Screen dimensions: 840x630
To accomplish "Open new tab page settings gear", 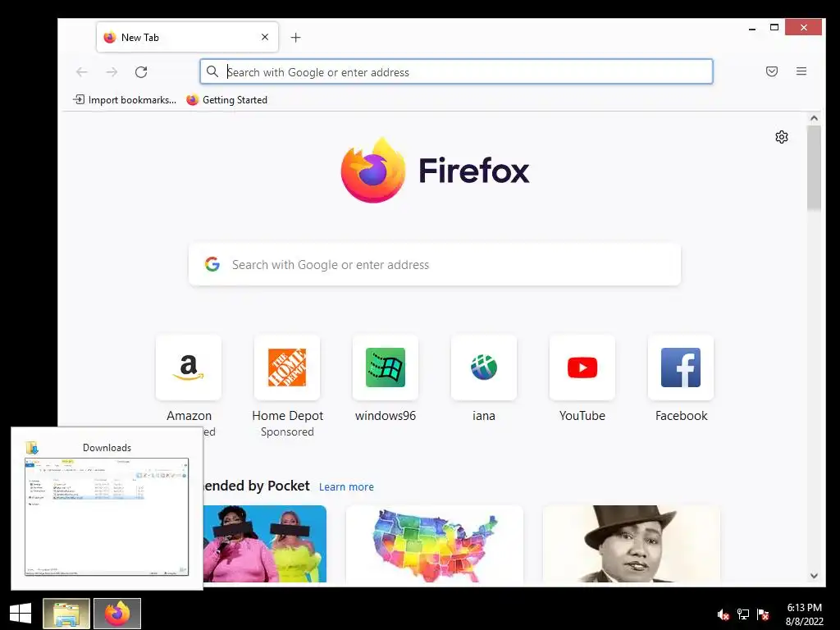I will pyautogui.click(x=782, y=137).
